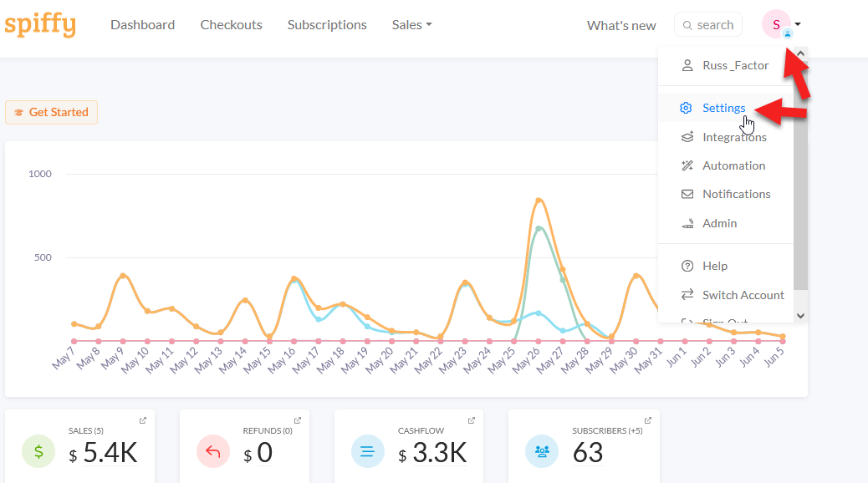Open the Cashflow card external link icon
This screenshot has width=868, height=483.
coord(472,420)
